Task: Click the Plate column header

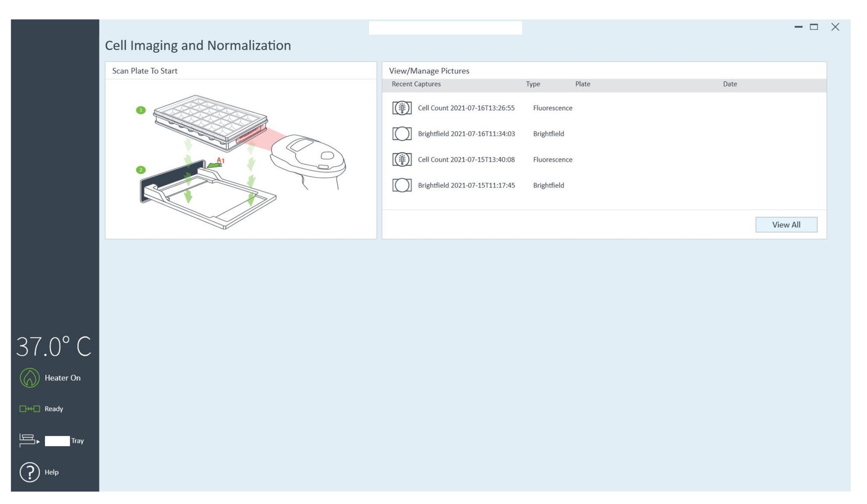Action: tap(582, 84)
